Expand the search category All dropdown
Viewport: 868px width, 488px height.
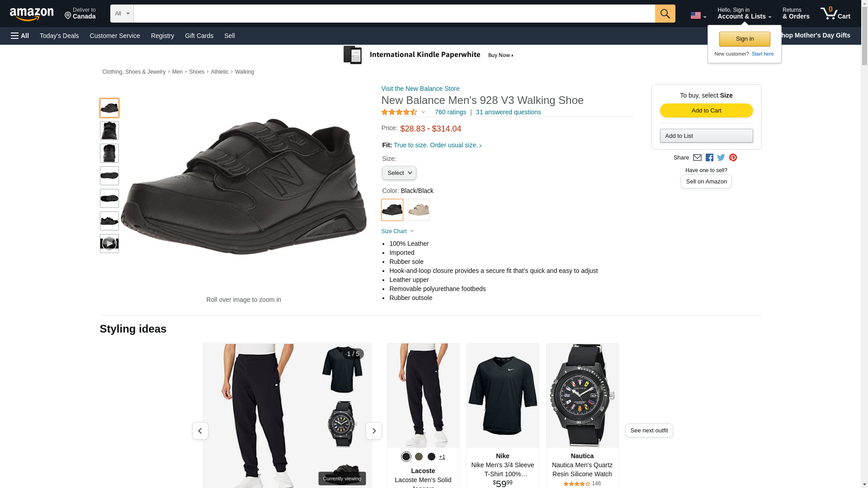(122, 14)
